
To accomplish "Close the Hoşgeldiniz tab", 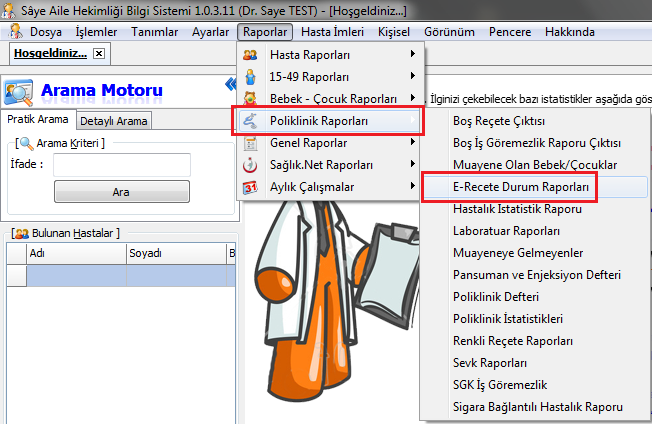I will 99,53.
